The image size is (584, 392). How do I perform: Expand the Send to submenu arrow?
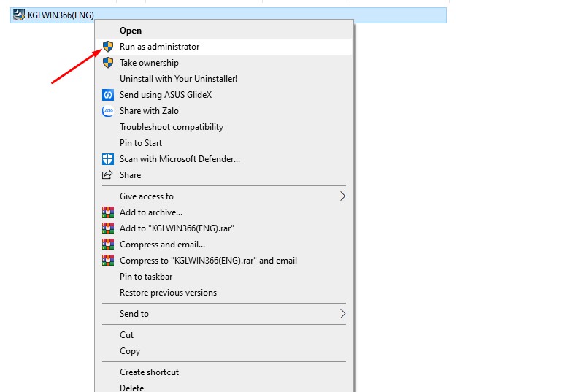coord(342,314)
